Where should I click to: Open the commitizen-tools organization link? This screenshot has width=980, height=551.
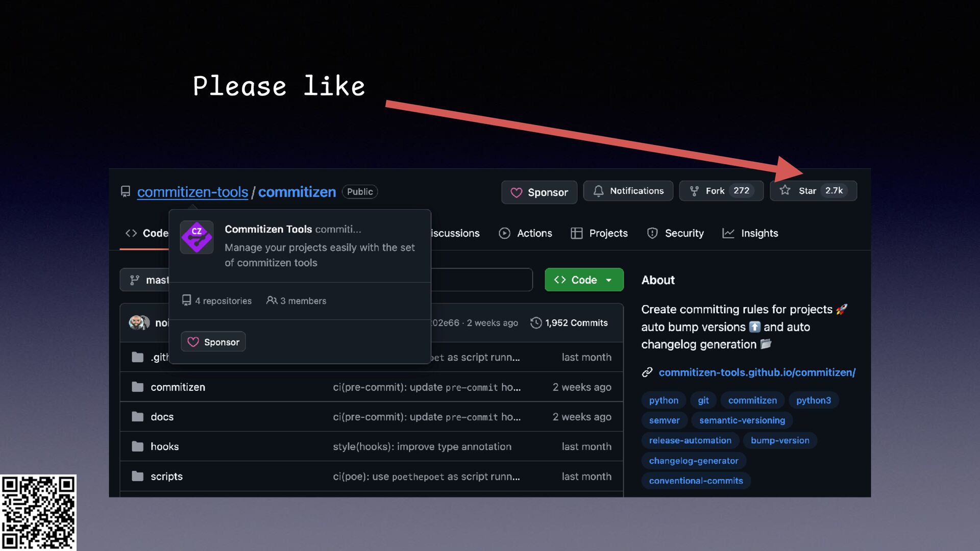click(x=192, y=192)
